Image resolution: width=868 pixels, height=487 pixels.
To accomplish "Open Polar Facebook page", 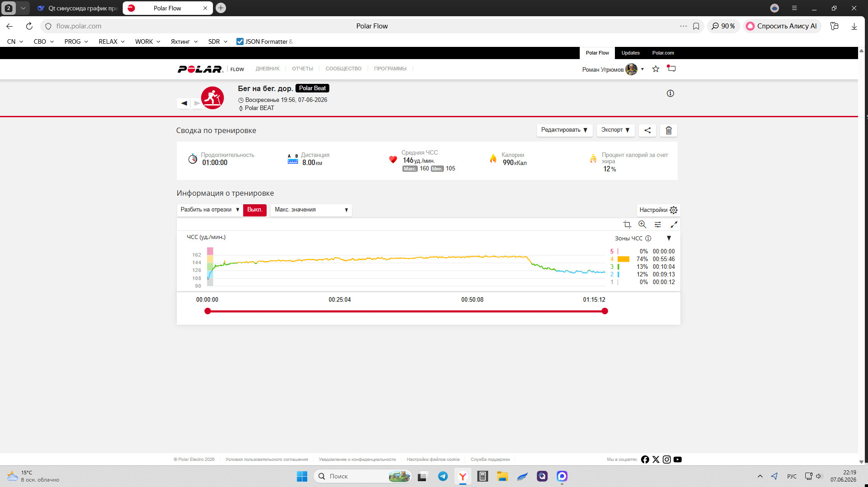I will pyautogui.click(x=645, y=459).
